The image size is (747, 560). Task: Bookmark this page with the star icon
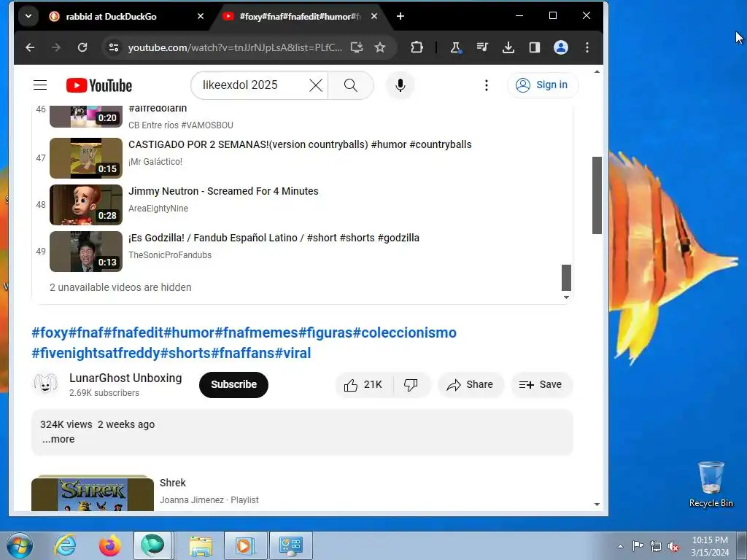379,47
